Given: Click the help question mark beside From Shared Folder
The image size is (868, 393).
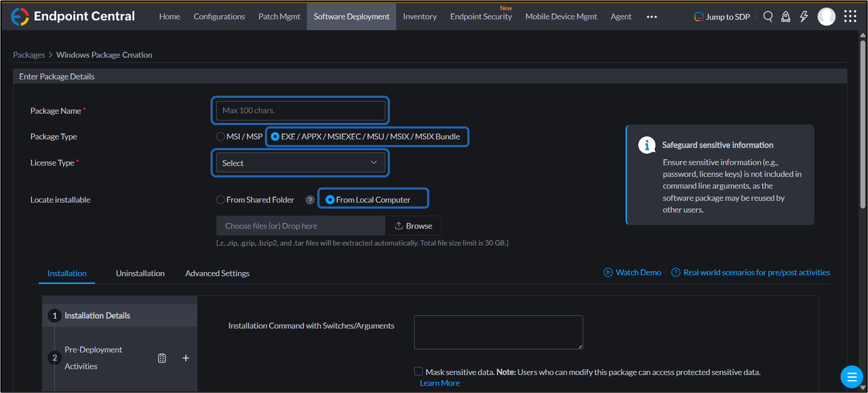Looking at the screenshot, I should point(310,200).
